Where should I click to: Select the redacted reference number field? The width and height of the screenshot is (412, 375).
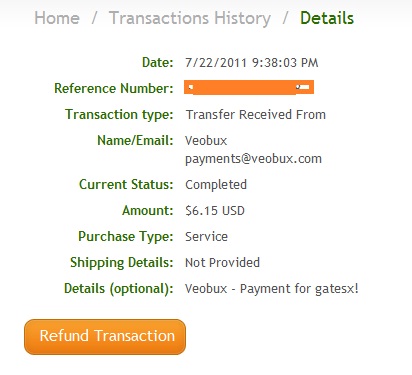249,87
